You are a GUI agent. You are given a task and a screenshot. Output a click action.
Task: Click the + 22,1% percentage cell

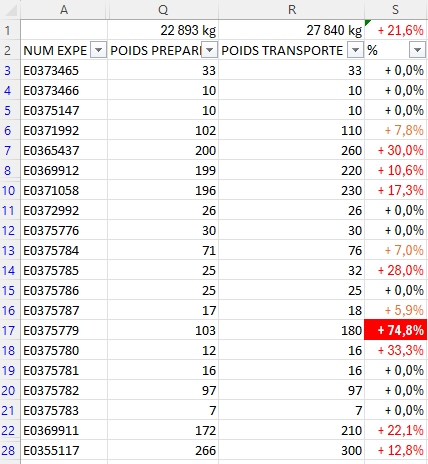[x=396, y=431]
